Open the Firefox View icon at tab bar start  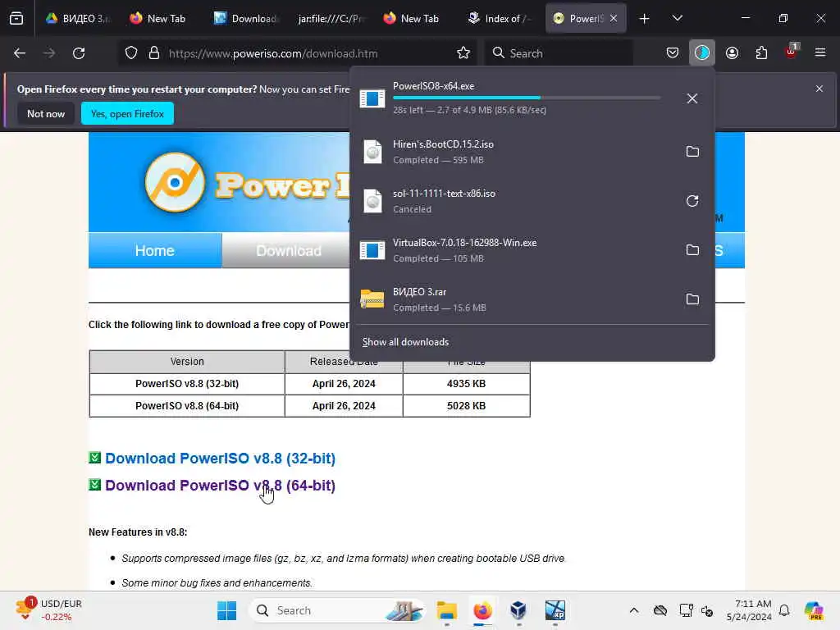[x=16, y=18]
